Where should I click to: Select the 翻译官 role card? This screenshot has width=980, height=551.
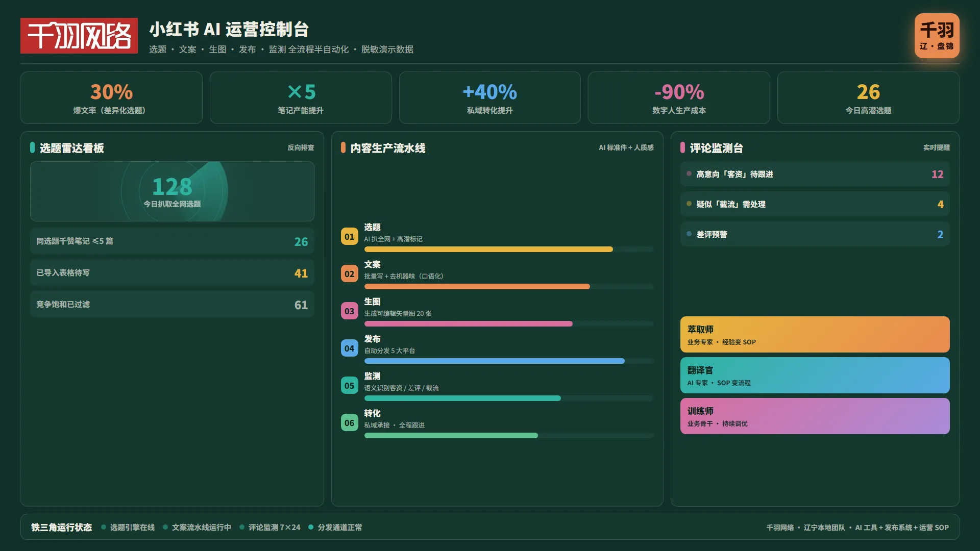click(815, 375)
